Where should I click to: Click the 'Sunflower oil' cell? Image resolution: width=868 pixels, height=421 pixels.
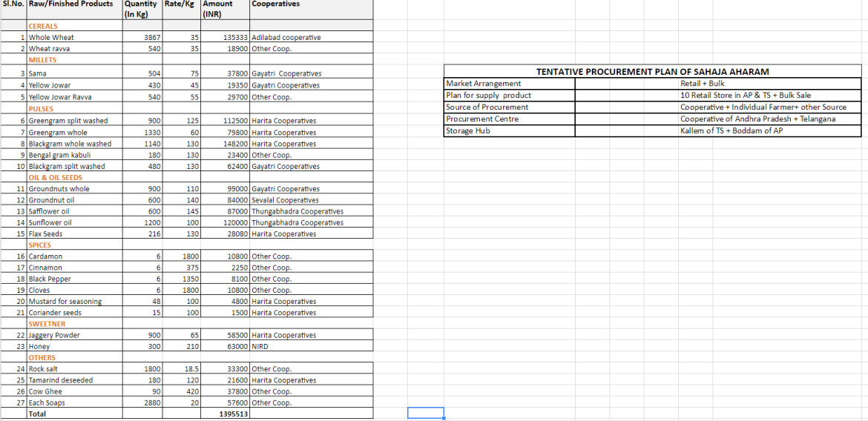coord(74,223)
